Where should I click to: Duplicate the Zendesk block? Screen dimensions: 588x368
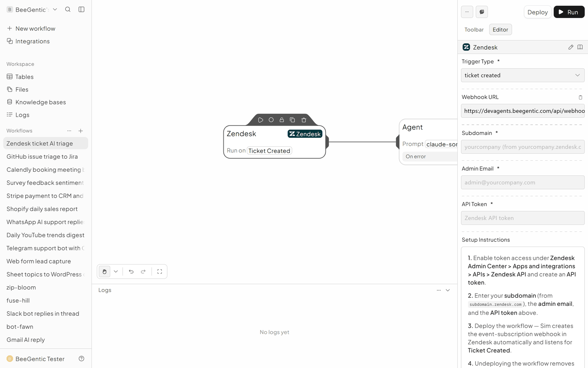point(292,120)
